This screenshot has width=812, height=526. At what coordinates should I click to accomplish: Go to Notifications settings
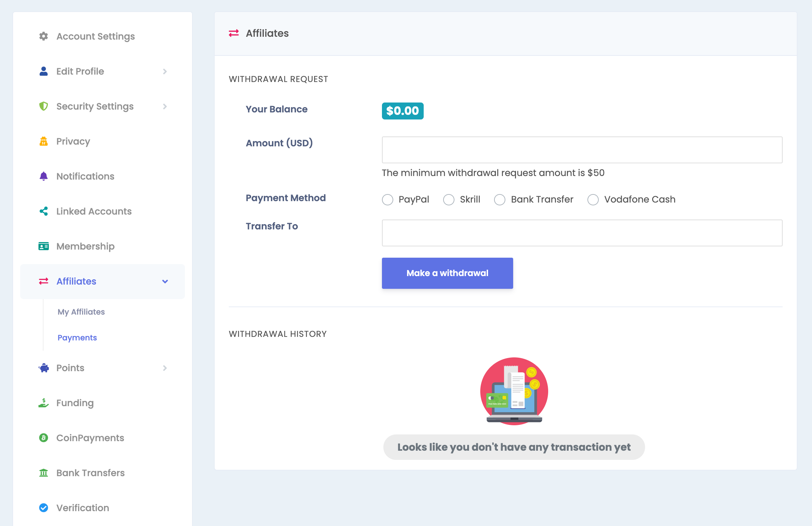coord(103,176)
